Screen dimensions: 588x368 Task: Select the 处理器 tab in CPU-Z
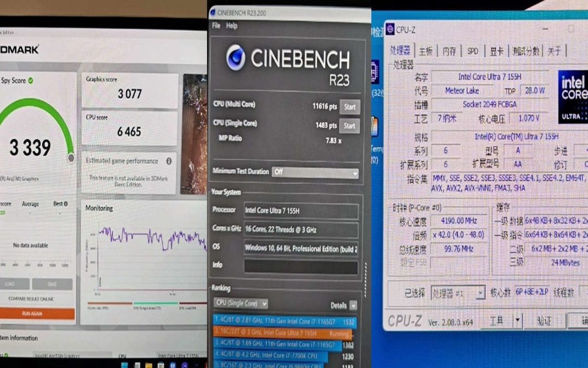click(x=400, y=50)
